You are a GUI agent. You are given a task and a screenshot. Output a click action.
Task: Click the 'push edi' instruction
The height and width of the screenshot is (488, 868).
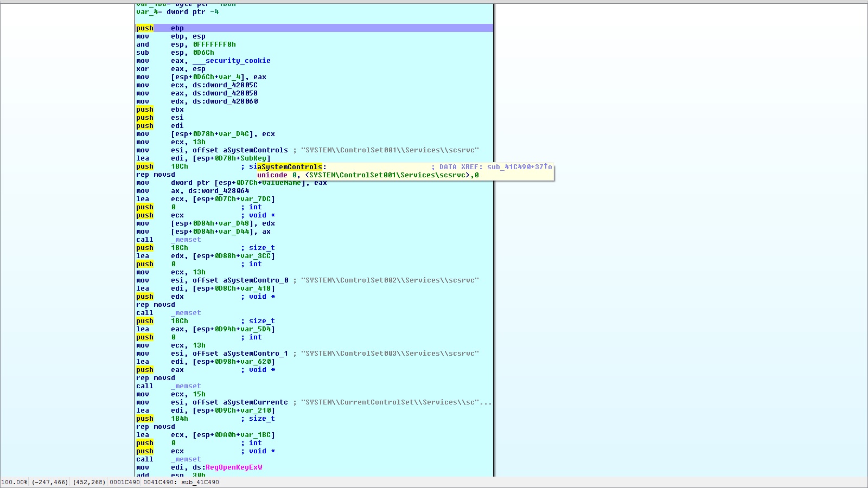tap(160, 126)
